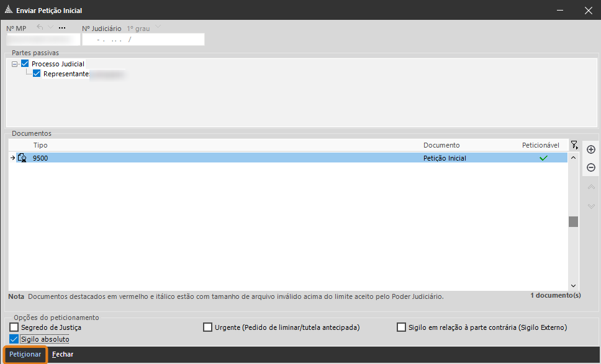Enable the Segredo de Justiça checkbox
The image size is (601, 364).
[14, 327]
